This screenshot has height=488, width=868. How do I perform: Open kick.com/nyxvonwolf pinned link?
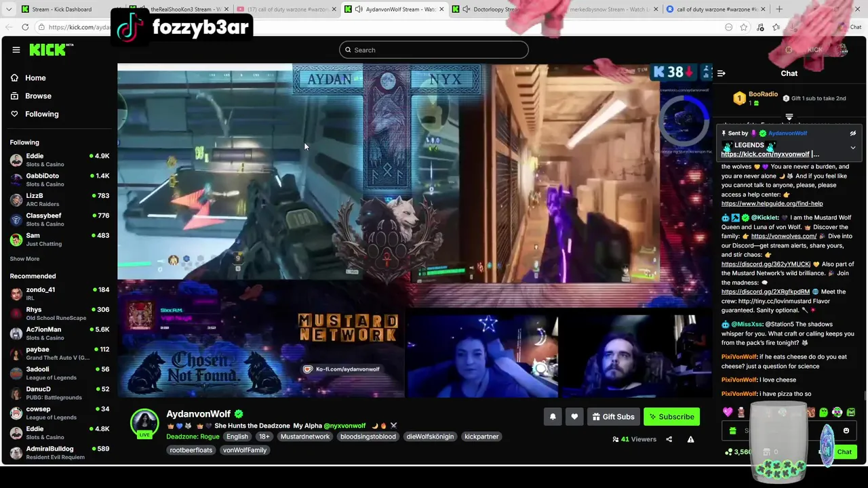[x=765, y=154]
